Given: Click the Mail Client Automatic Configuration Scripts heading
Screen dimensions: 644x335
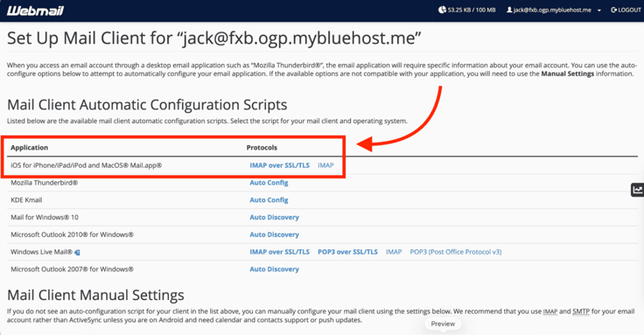Looking at the screenshot, I should pyautogui.click(x=147, y=105).
